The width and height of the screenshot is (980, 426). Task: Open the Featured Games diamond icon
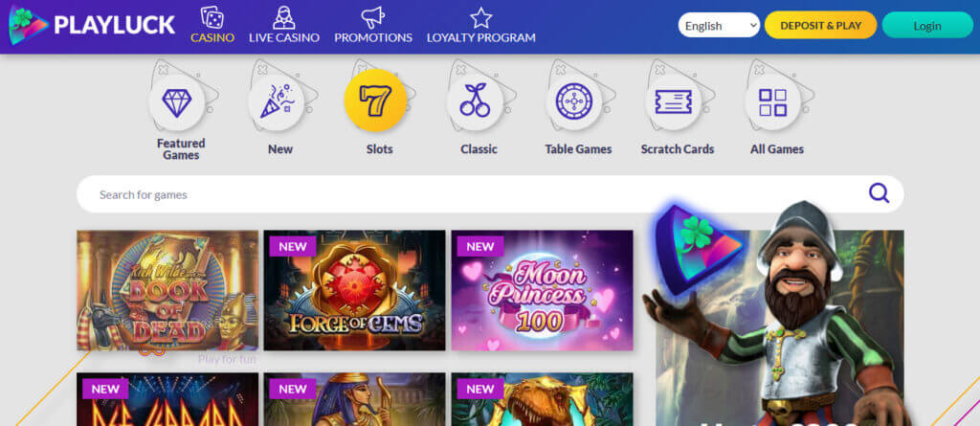(x=177, y=102)
